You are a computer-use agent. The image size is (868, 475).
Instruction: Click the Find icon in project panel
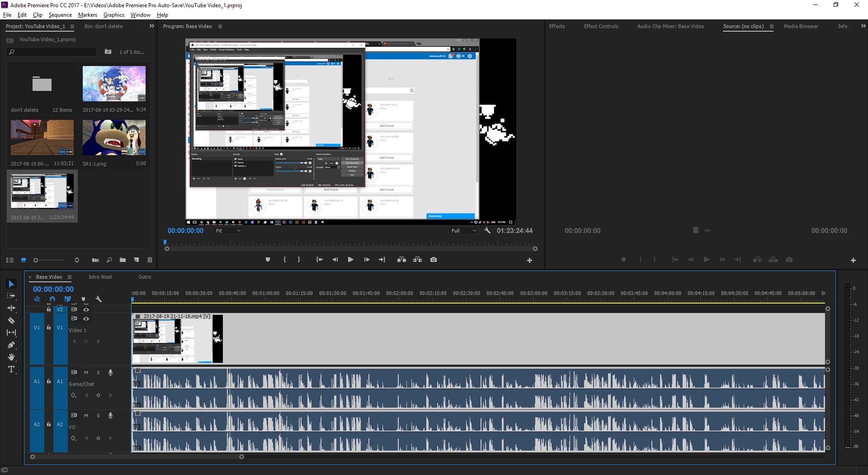[109, 260]
